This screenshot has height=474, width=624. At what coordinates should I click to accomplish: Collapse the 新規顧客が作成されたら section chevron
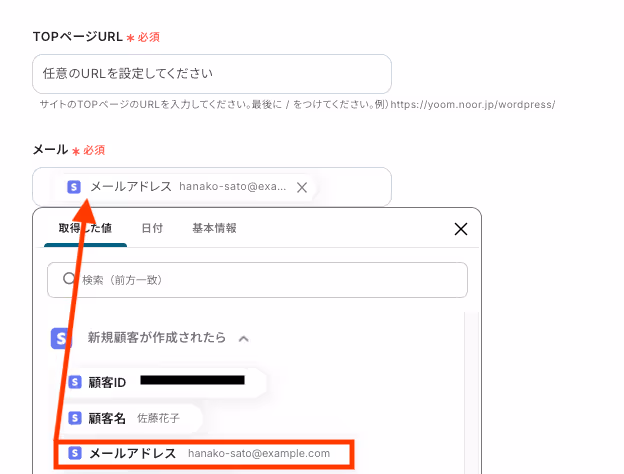244,339
